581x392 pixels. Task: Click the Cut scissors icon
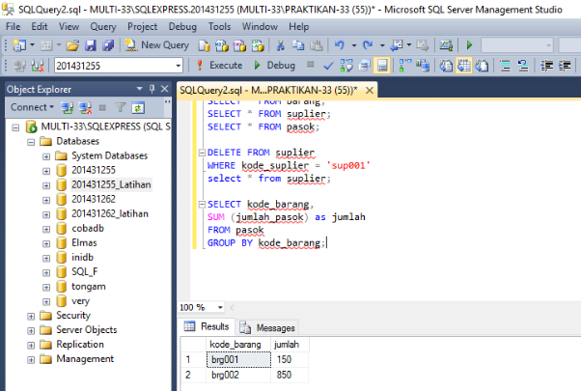pos(281,45)
